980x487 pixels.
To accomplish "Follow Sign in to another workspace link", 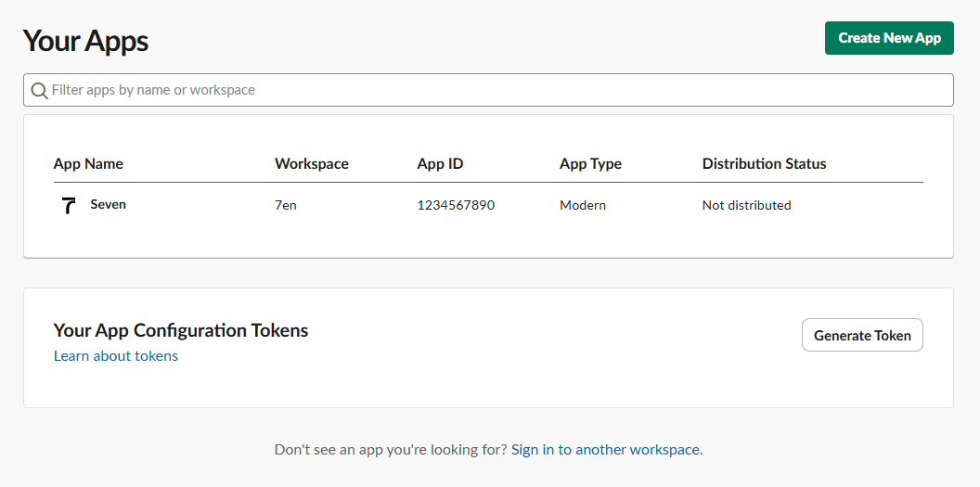I will pos(605,449).
